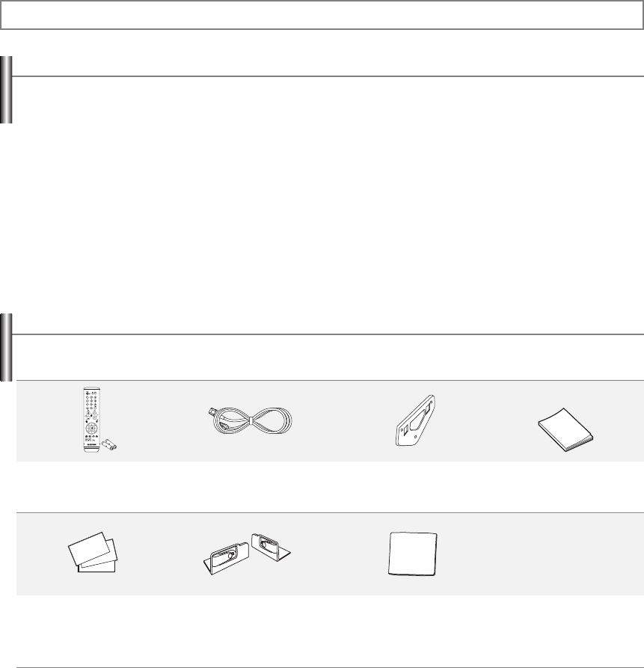The width and height of the screenshot is (644, 668).
Task: Open the owner's manual booklet image
Action: tap(565, 430)
